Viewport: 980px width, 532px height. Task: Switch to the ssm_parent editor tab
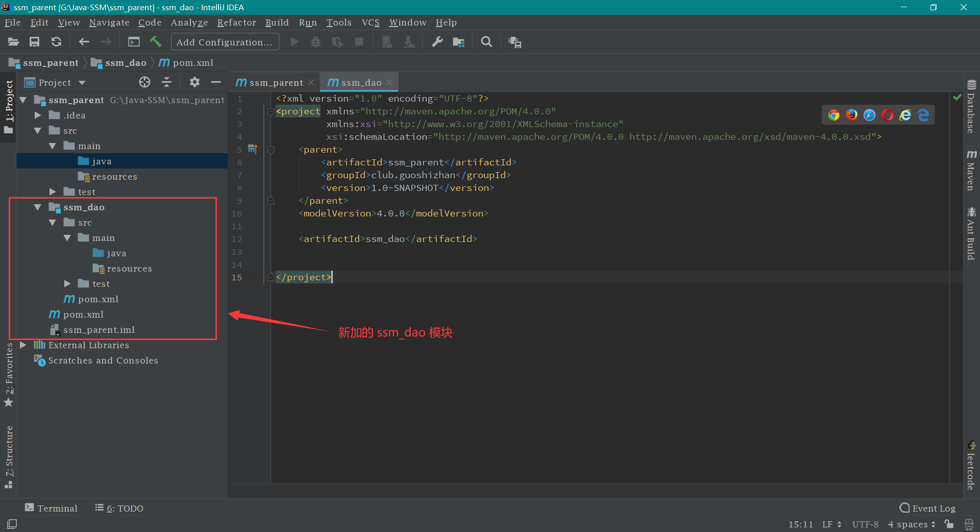(276, 83)
